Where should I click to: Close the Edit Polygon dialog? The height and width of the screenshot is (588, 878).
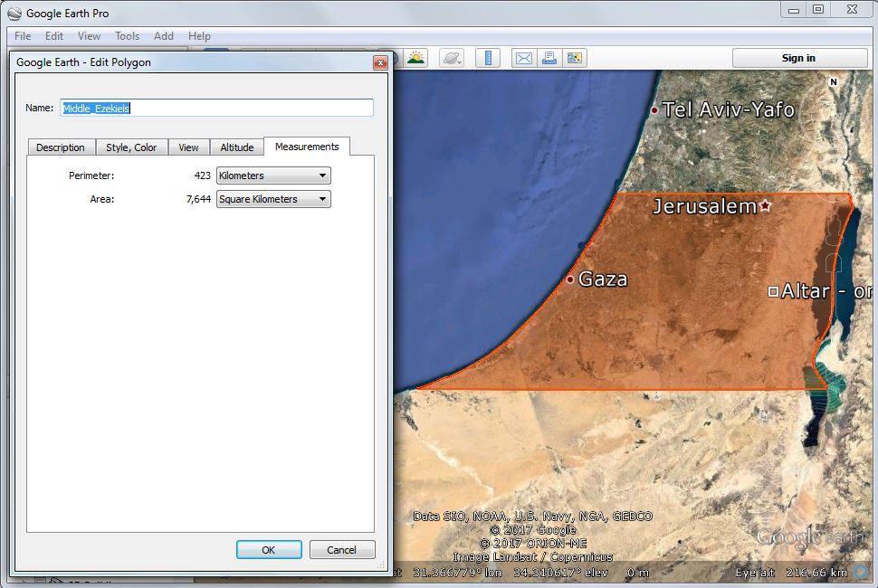[380, 62]
